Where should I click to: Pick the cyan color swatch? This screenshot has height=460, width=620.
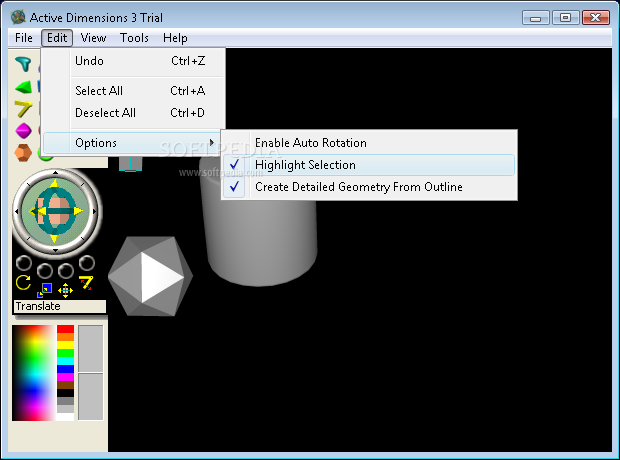click(66, 361)
